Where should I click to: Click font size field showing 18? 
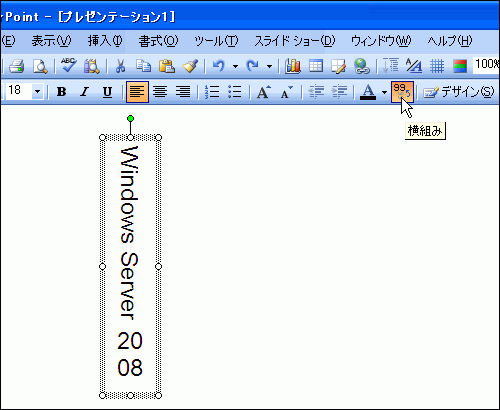[x=19, y=91]
